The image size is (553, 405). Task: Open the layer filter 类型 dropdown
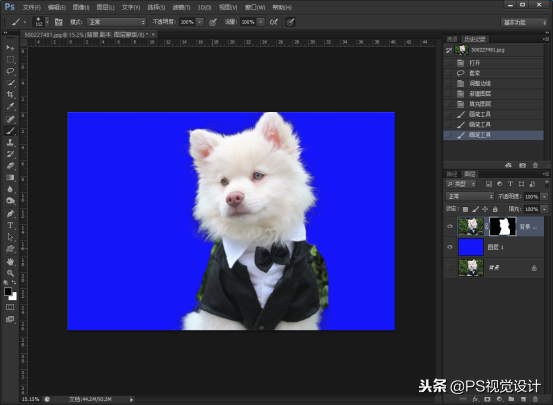click(461, 184)
